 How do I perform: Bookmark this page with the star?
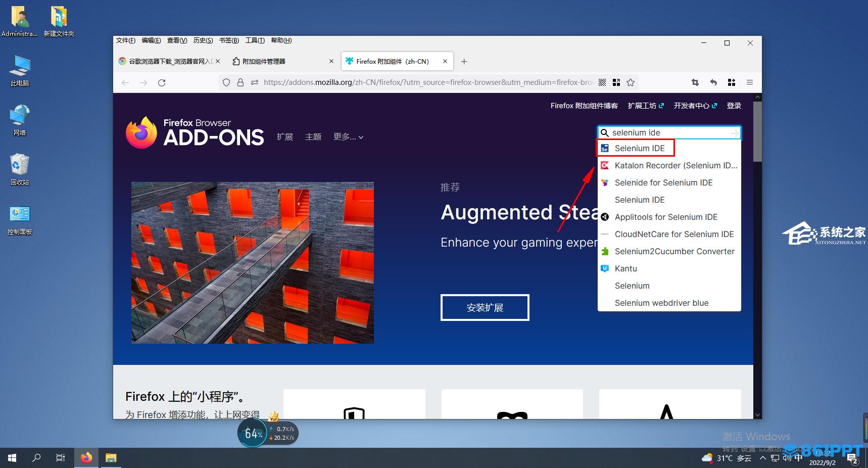[631, 82]
